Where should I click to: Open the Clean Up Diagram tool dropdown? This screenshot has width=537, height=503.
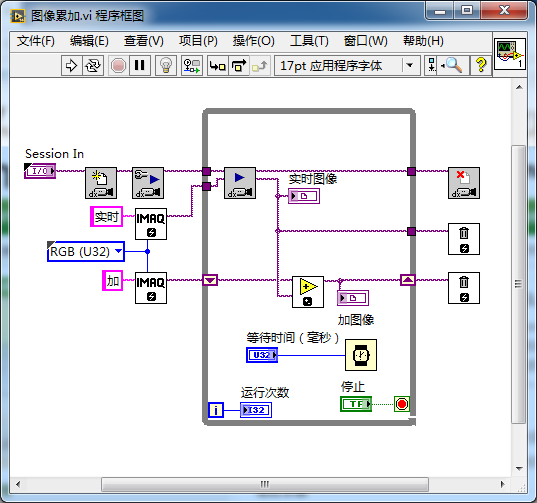pos(431,65)
